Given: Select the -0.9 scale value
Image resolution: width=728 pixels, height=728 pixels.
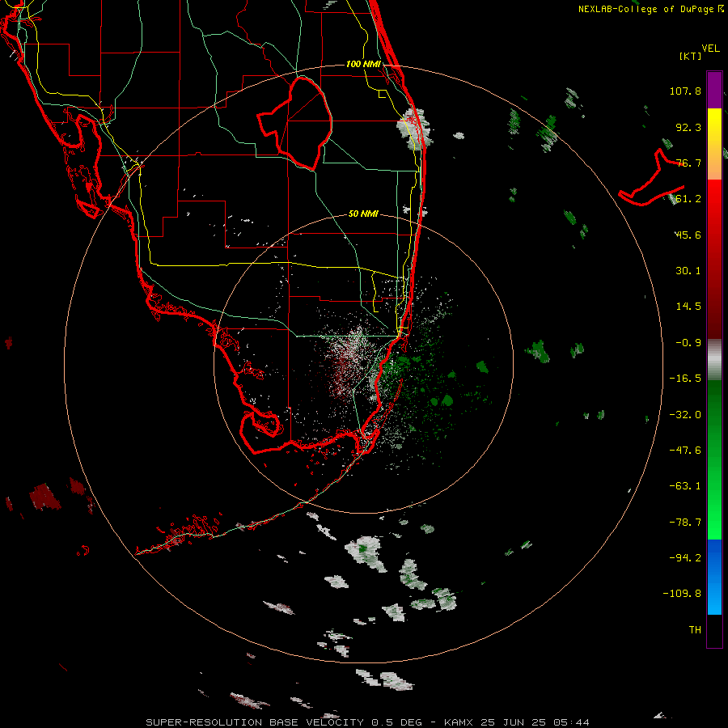Looking at the screenshot, I should click(688, 343).
